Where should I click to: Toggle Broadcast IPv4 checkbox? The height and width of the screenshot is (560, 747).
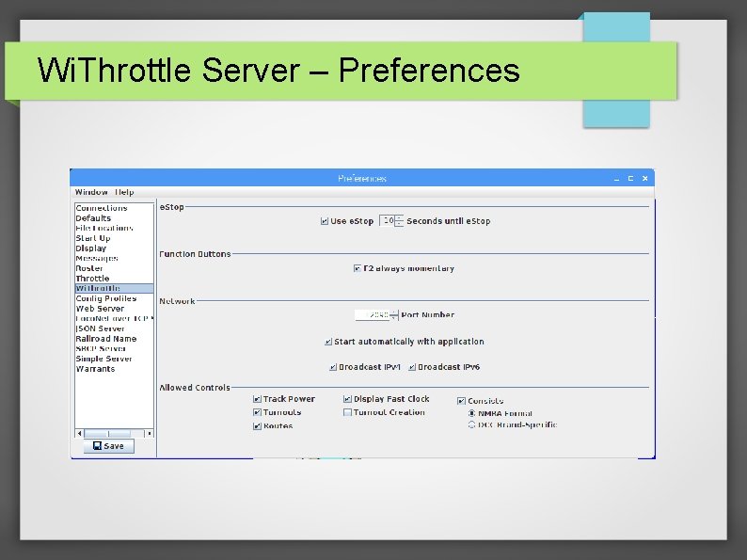333,367
